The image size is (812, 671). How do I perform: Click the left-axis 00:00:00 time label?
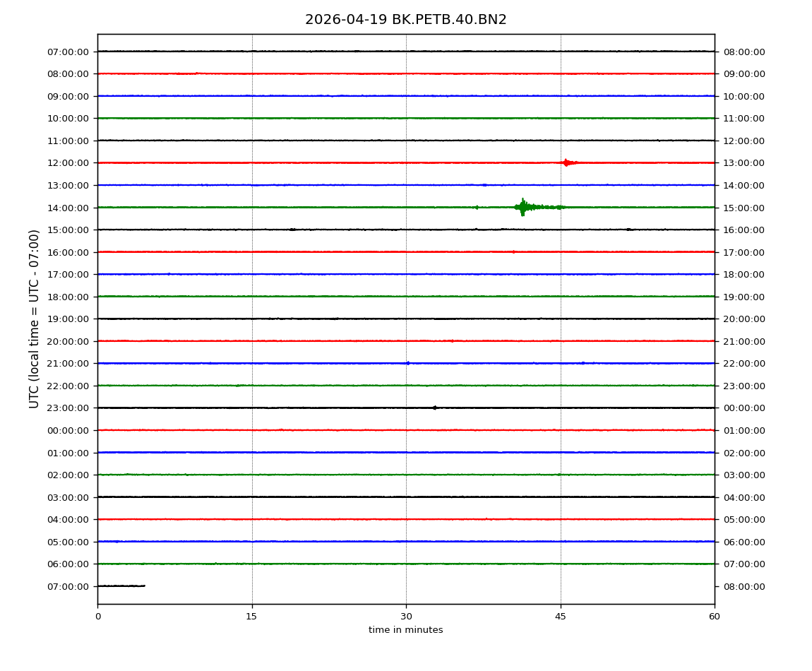(68, 430)
